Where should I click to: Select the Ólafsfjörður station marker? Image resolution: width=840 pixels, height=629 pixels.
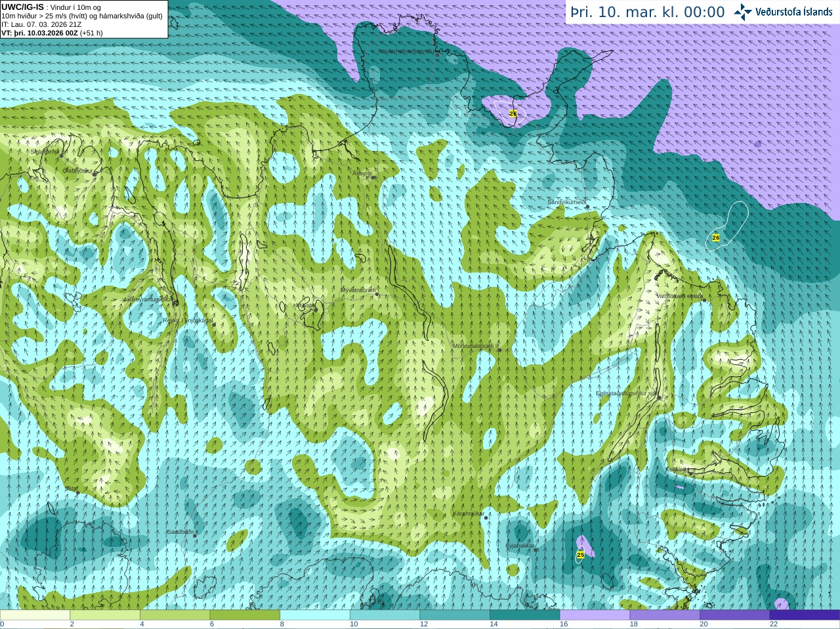tap(94, 175)
